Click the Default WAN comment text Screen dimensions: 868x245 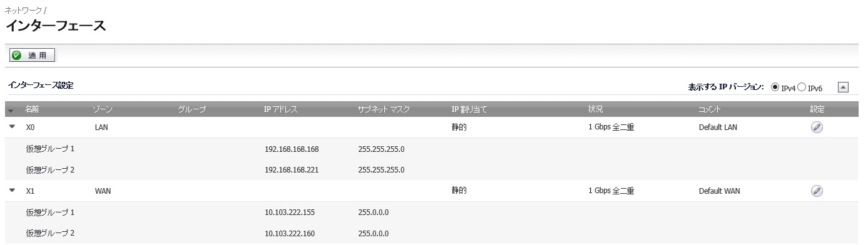pyautogui.click(x=719, y=191)
